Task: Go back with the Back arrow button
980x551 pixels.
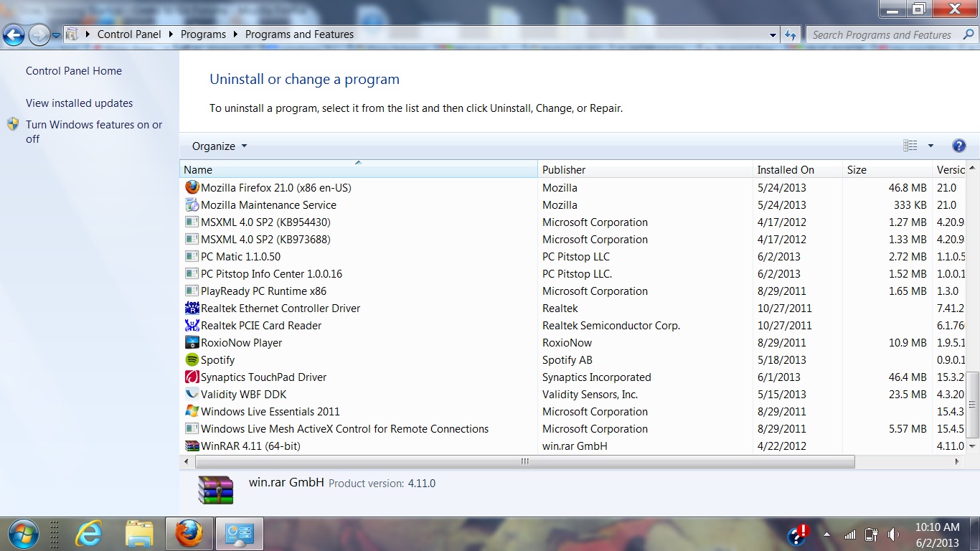Action: pyautogui.click(x=14, y=34)
